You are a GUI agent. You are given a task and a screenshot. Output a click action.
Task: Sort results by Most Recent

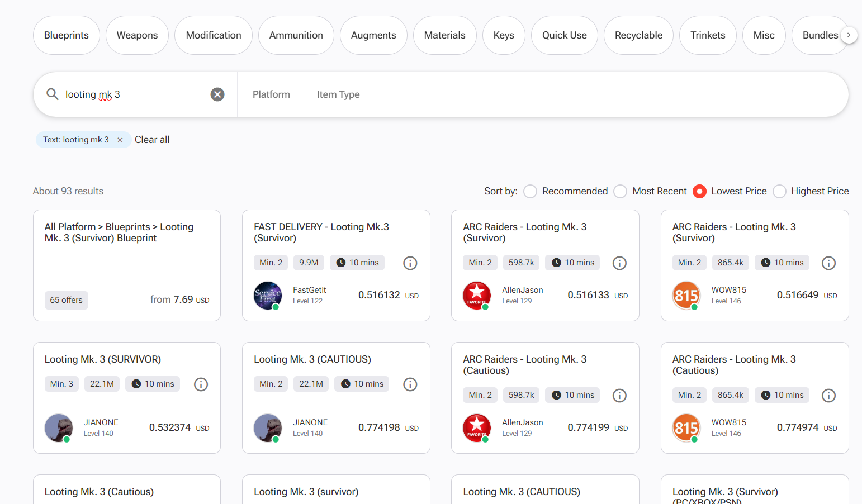(621, 192)
